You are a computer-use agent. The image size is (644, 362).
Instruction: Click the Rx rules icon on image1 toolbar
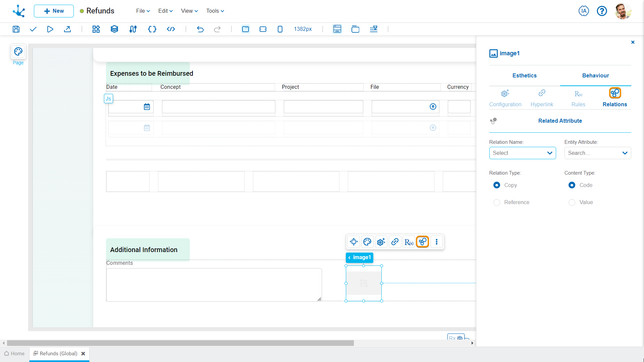(408, 242)
